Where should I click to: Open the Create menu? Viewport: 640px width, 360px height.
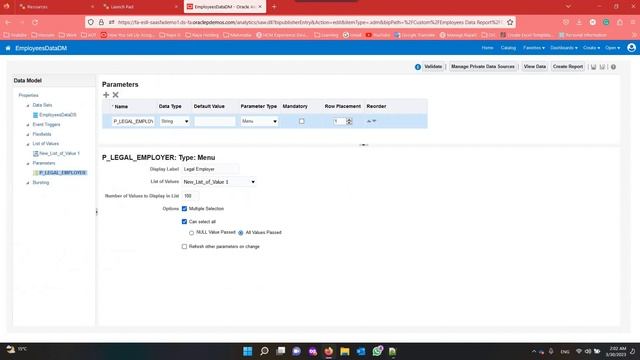click(591, 48)
